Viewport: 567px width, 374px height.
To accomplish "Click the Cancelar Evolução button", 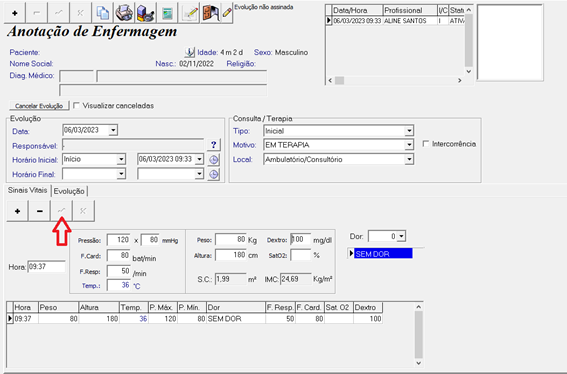I will [39, 106].
